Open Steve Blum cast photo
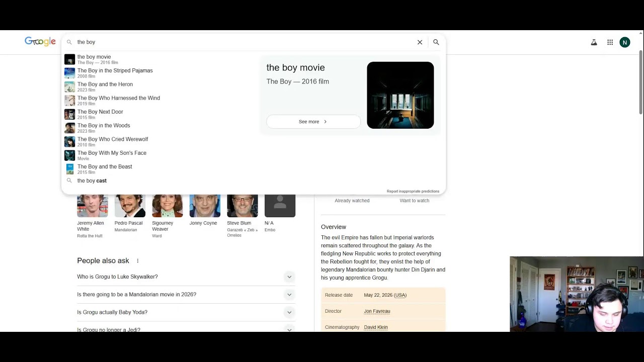644x362 pixels. click(243, 206)
